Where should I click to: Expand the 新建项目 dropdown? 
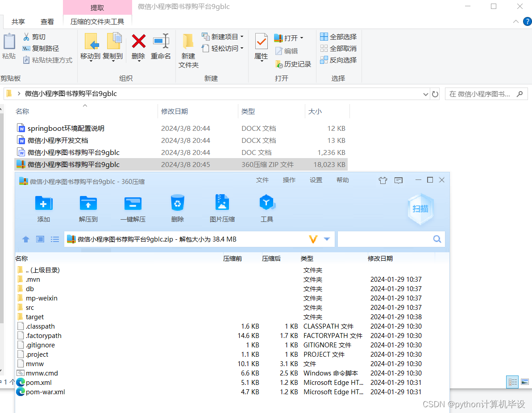pos(242,37)
